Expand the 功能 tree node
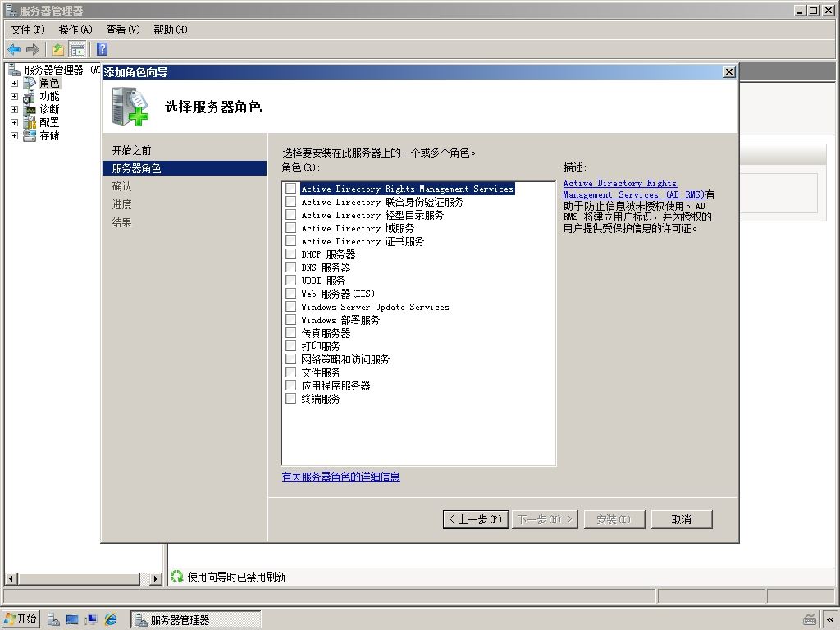Image resolution: width=840 pixels, height=630 pixels. tap(15, 97)
